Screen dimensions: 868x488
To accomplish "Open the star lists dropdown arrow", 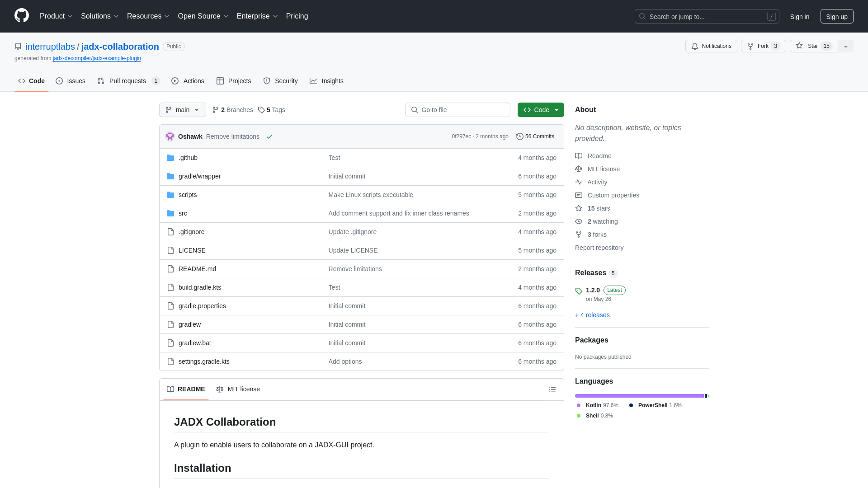I will pyautogui.click(x=846, y=46).
